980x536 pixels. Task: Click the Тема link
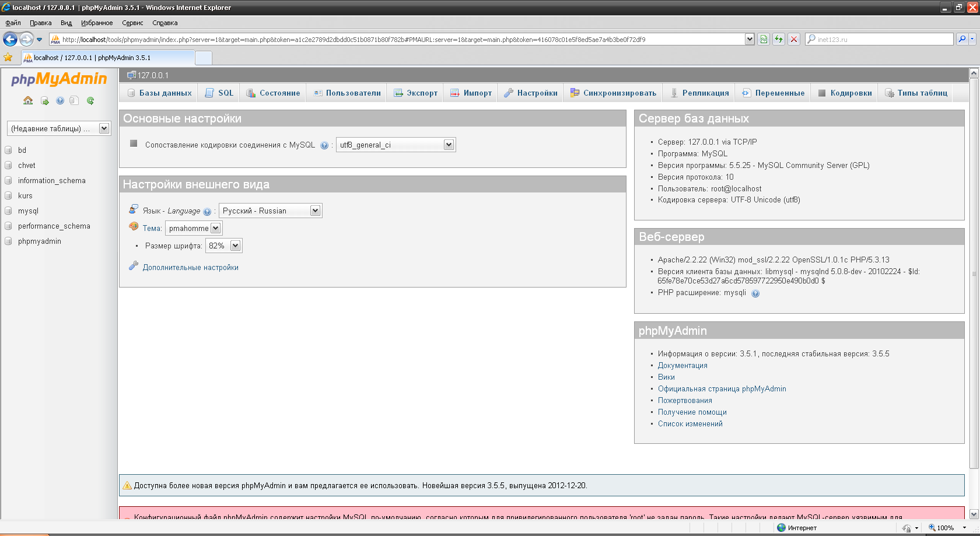pos(152,229)
